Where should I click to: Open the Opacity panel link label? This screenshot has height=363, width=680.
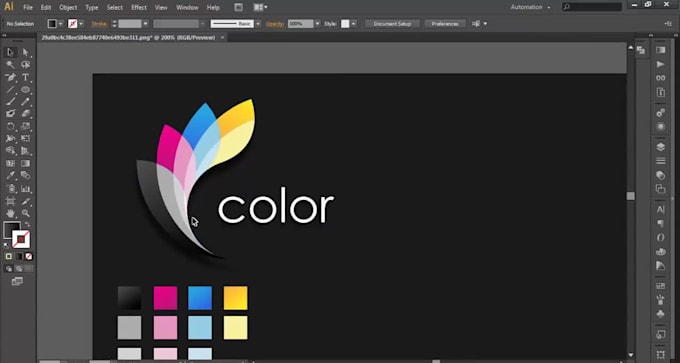pyautogui.click(x=275, y=24)
